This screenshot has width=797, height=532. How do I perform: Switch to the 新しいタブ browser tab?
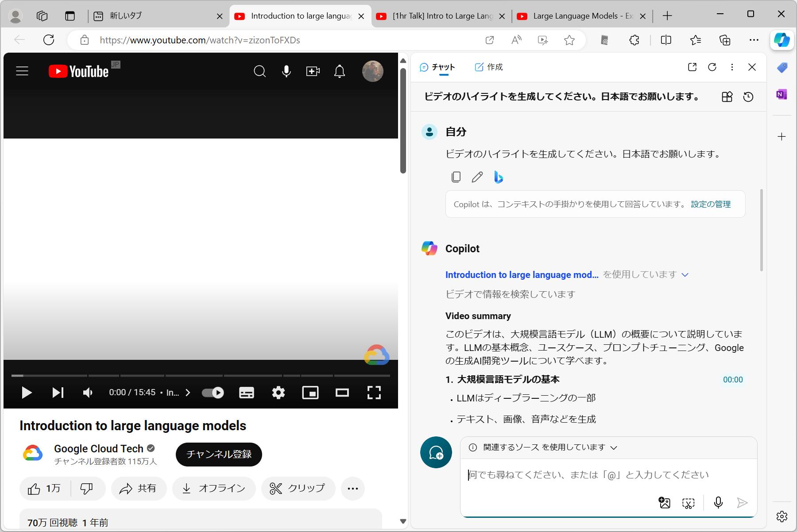click(x=158, y=16)
